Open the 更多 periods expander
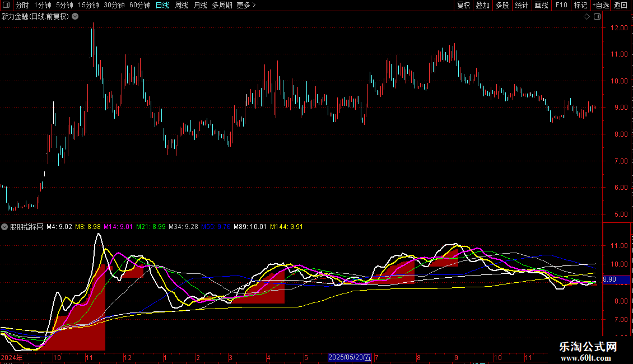Image resolution: width=633 pixels, height=364 pixels. (x=246, y=6)
